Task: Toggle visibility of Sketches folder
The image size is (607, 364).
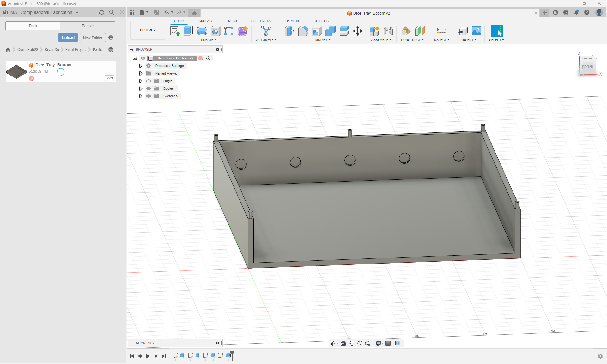Action: pos(149,96)
